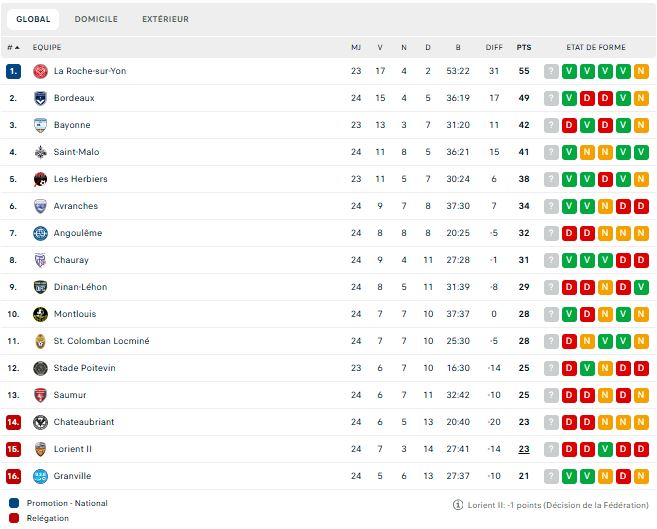This screenshot has width=657, height=529.
Task: Open the Stade Poitevin team page
Action: point(85,368)
